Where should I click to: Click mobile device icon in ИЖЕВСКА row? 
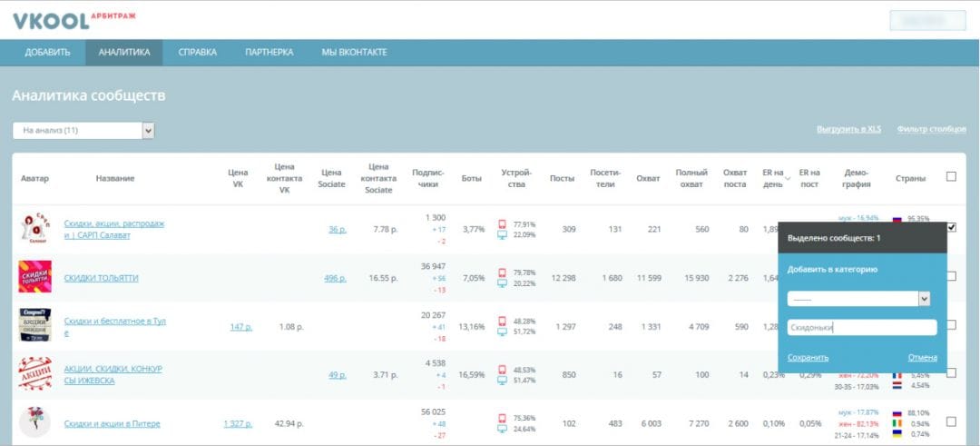click(x=502, y=370)
